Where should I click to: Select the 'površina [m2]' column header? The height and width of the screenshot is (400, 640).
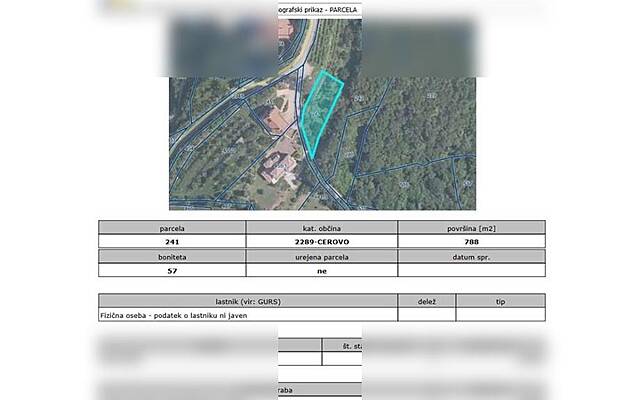tap(471, 228)
